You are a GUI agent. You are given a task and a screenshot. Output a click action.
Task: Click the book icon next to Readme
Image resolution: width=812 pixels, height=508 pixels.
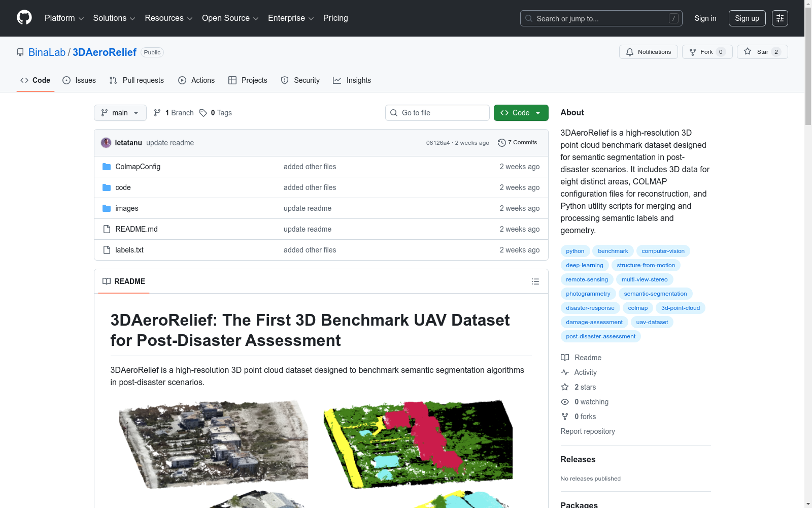pos(565,358)
